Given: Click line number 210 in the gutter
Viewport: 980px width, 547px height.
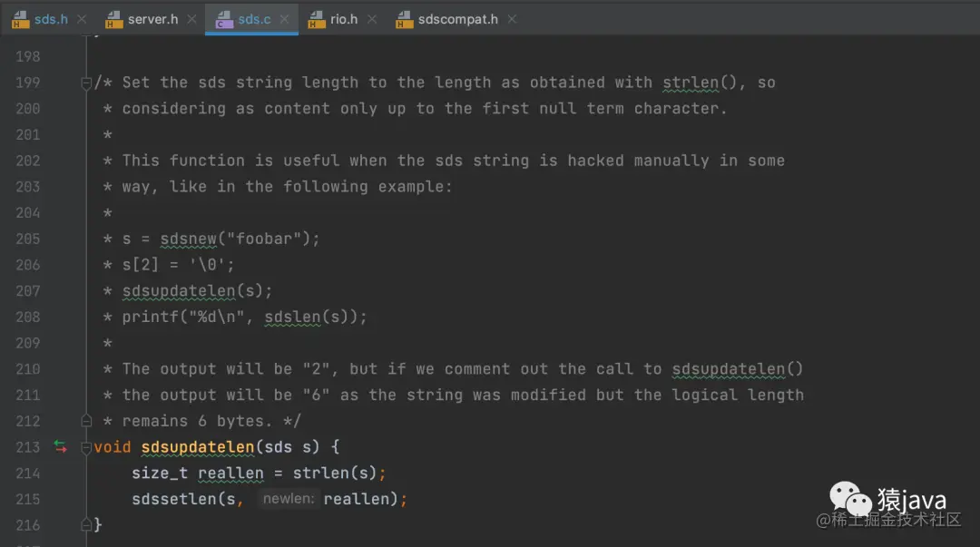Looking at the screenshot, I should click(x=27, y=369).
